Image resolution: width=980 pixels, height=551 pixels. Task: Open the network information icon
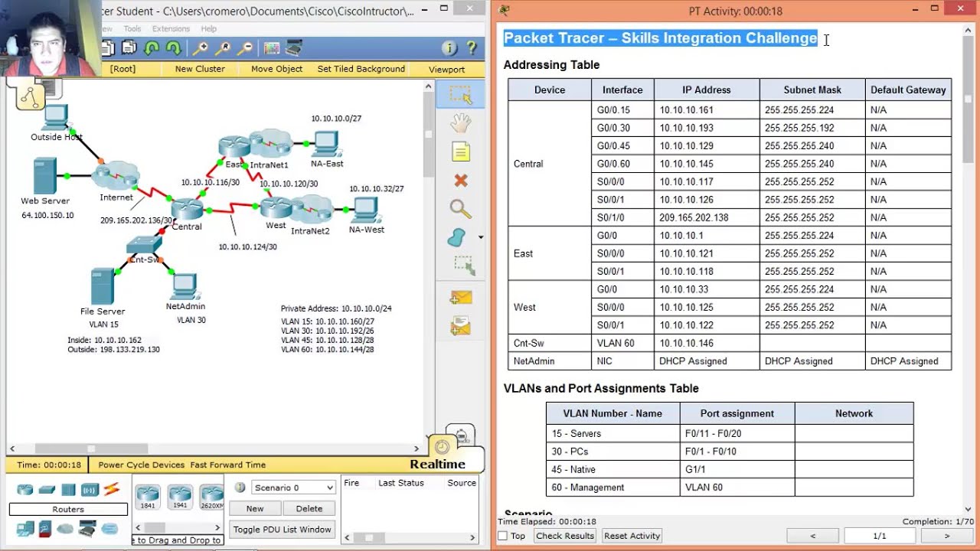click(x=449, y=48)
